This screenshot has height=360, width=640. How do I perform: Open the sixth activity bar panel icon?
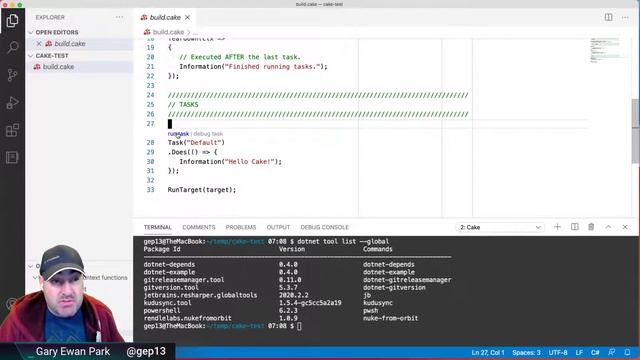coord(12,158)
